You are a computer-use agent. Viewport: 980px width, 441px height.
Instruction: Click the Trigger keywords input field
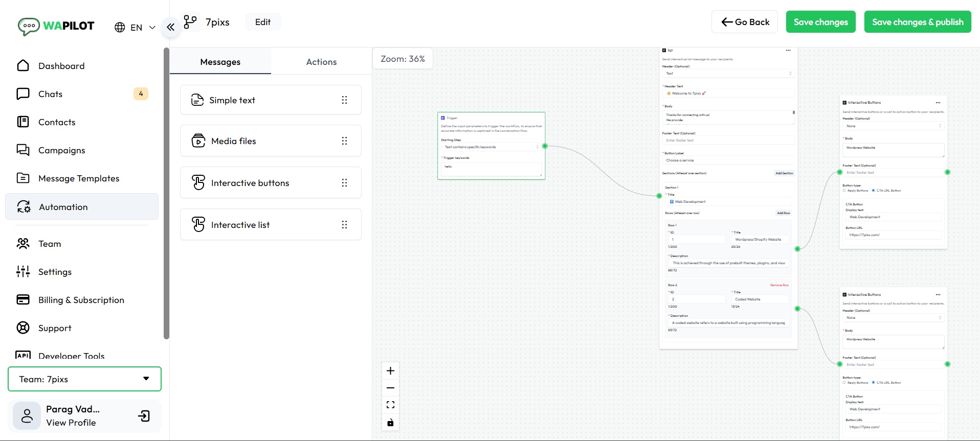[491, 169]
